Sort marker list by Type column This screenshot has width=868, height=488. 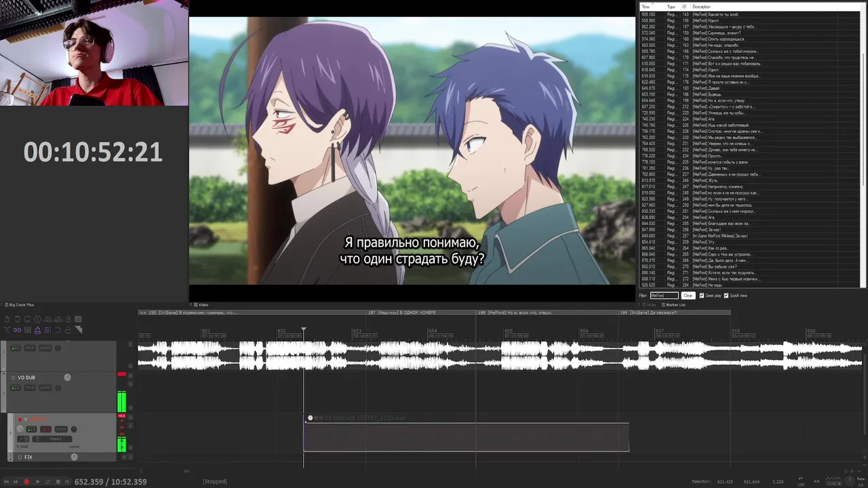tap(671, 7)
